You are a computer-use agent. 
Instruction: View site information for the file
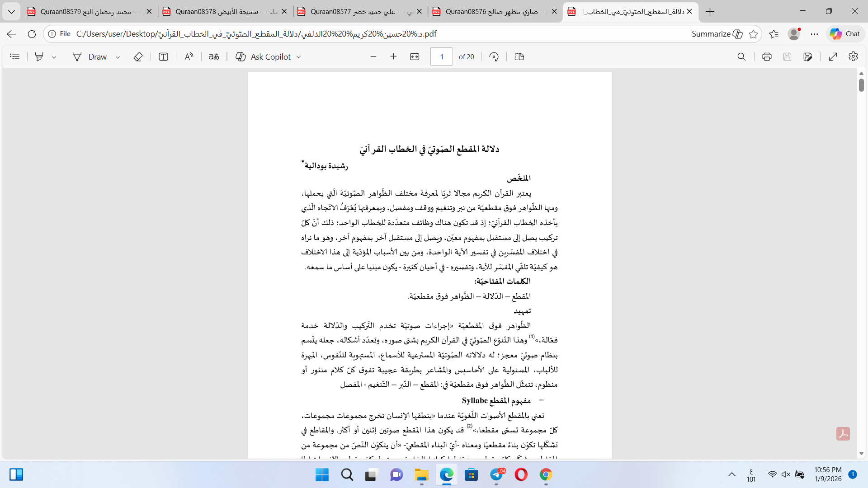(59, 34)
